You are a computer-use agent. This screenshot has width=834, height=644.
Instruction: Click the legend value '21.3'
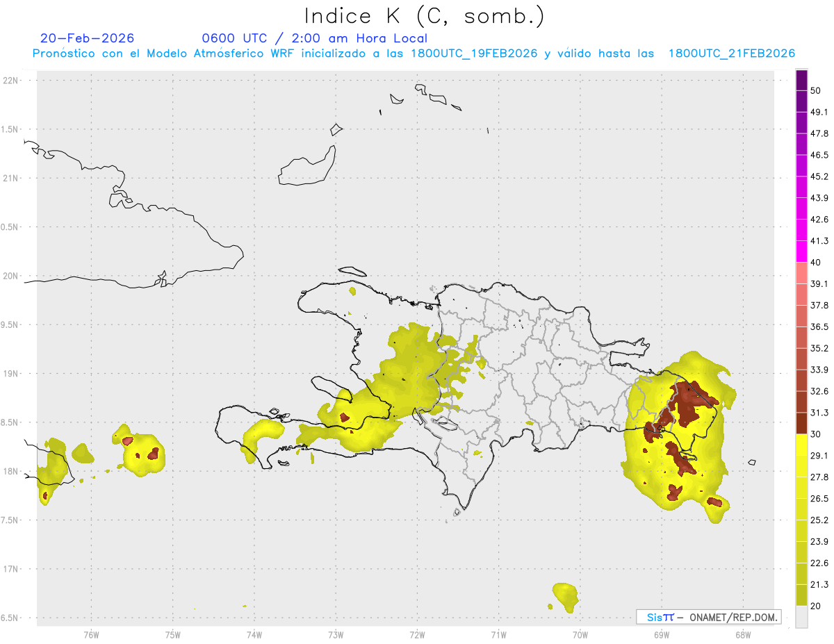[x=819, y=584]
